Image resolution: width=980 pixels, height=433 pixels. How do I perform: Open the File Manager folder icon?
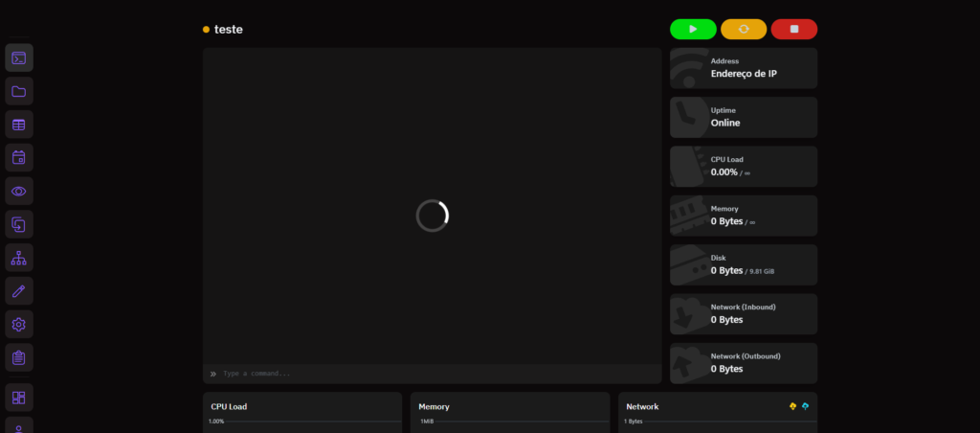(x=19, y=91)
